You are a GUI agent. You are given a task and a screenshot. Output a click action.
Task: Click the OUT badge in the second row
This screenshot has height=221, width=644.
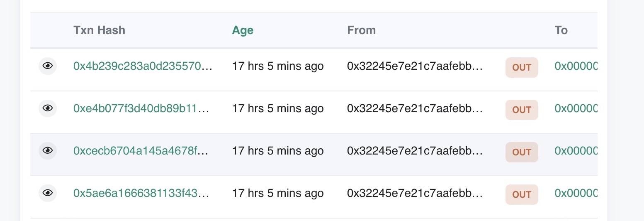pyautogui.click(x=522, y=110)
